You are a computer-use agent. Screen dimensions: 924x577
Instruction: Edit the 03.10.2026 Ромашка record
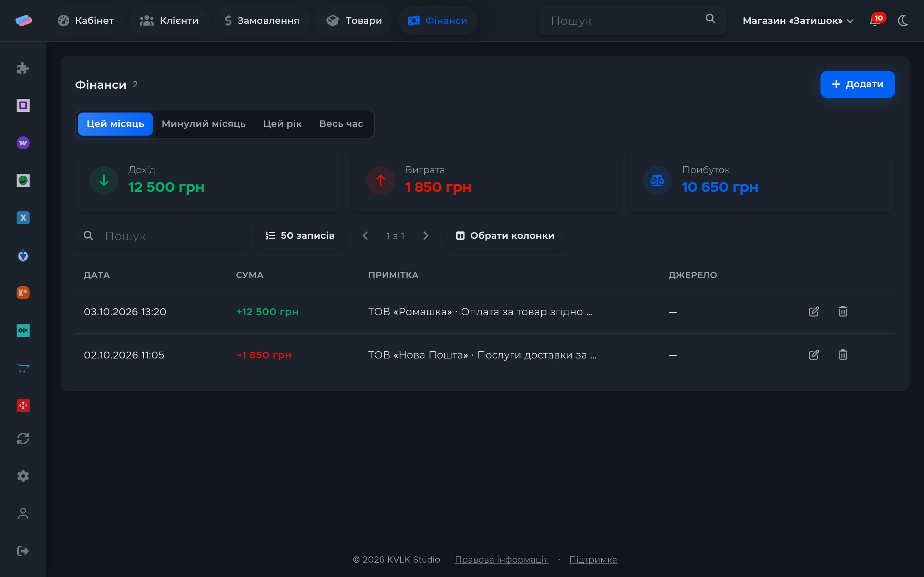coord(814,311)
